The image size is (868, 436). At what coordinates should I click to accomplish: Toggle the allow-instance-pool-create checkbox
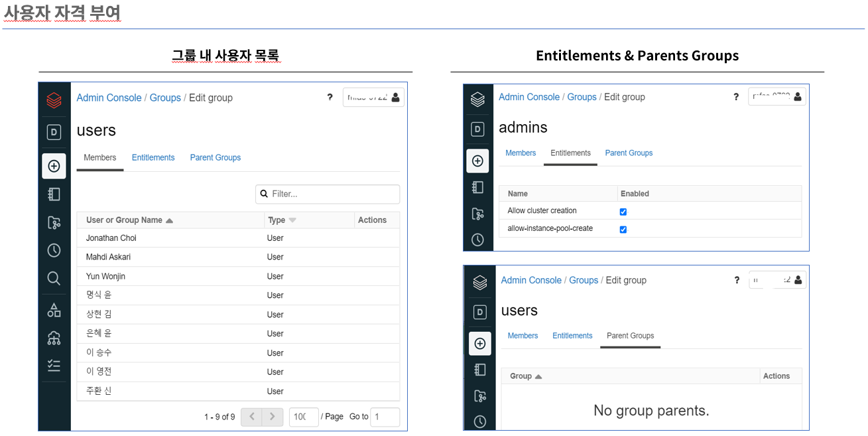click(623, 230)
